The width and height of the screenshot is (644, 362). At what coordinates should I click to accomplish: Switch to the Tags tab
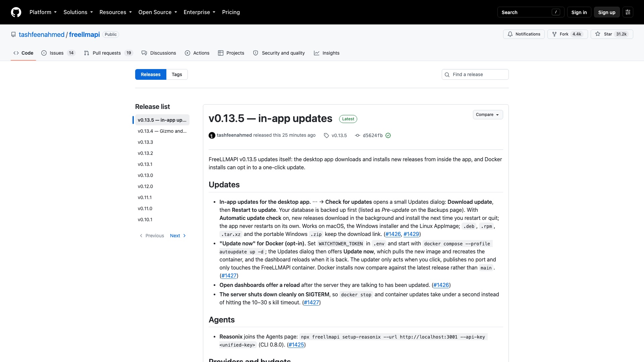(x=177, y=74)
